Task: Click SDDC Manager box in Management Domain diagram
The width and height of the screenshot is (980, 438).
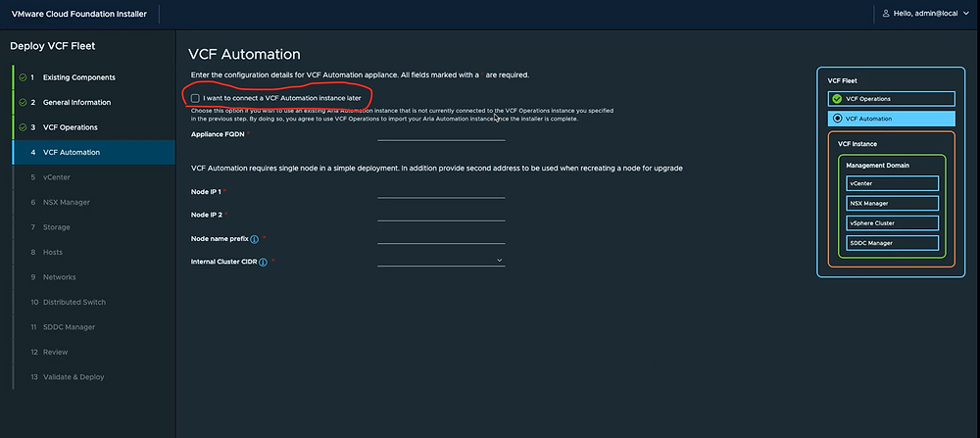Action: pos(893,243)
